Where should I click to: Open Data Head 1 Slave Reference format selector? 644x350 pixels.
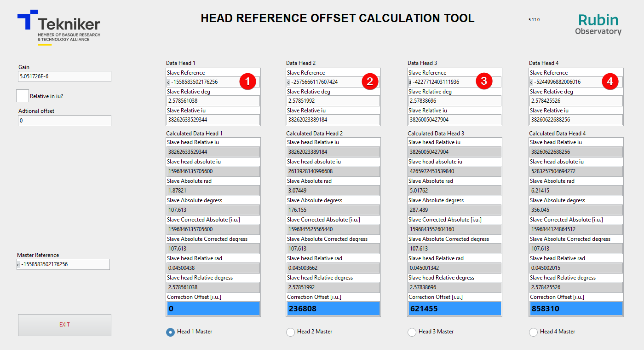pyautogui.click(x=168, y=82)
